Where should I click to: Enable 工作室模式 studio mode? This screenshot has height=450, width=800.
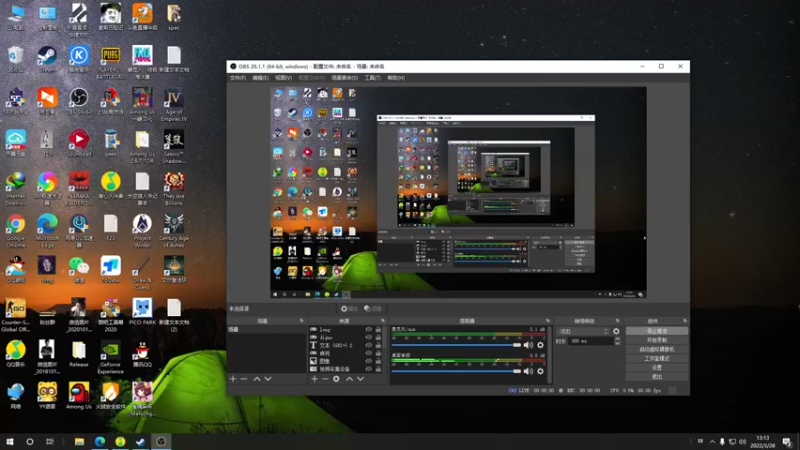pos(657,359)
